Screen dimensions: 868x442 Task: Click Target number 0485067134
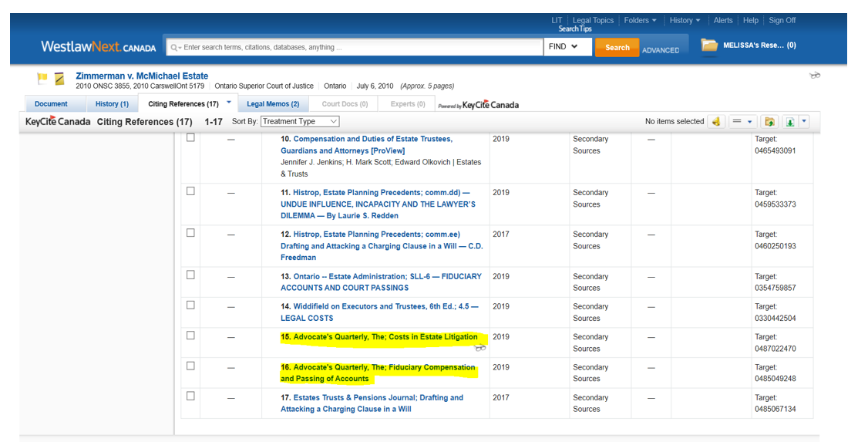coord(775,409)
